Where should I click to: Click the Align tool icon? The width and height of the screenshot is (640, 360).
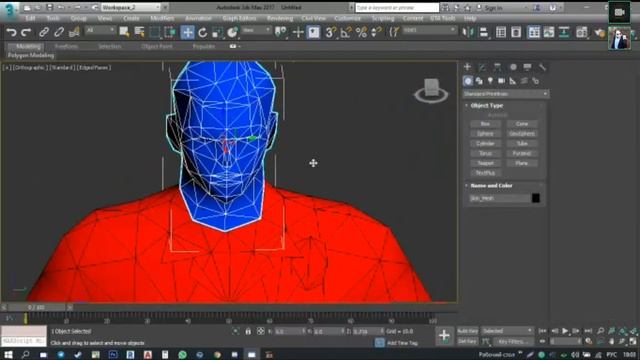[x=484, y=32]
